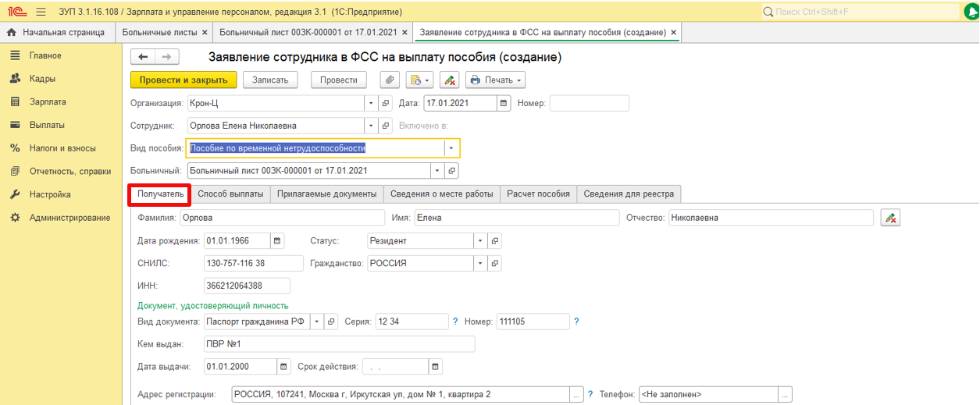Click the Записать button
Image resolution: width=980 pixels, height=405 pixels.
[x=270, y=80]
